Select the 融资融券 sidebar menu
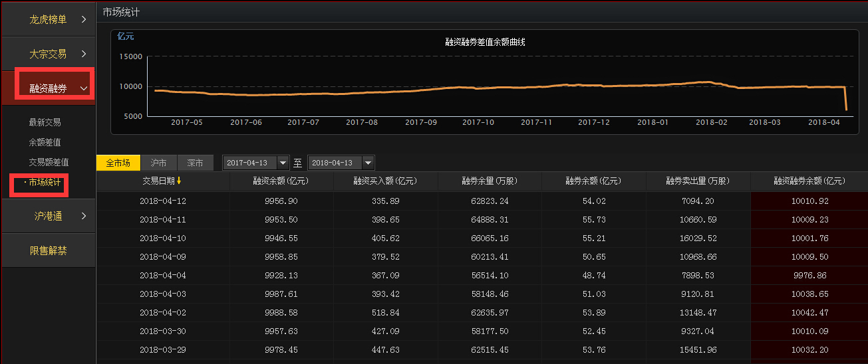868x364 pixels. click(x=48, y=88)
